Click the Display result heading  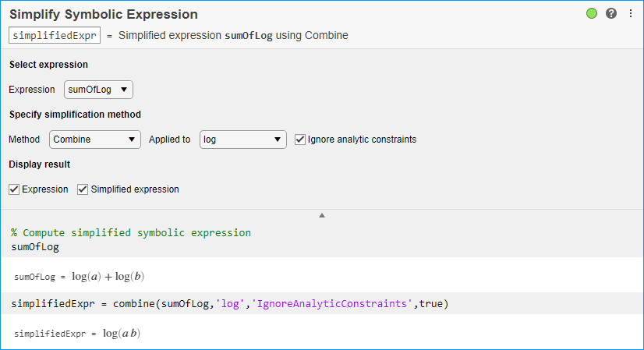(x=40, y=164)
